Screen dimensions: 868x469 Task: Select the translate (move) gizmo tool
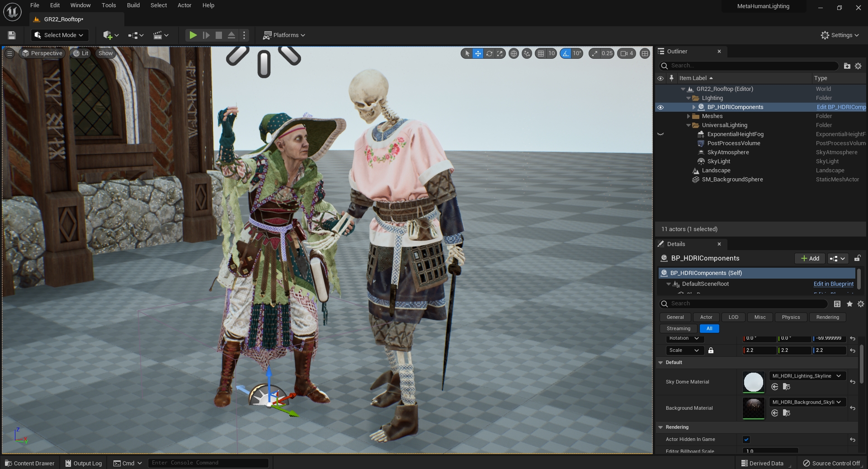(x=478, y=53)
